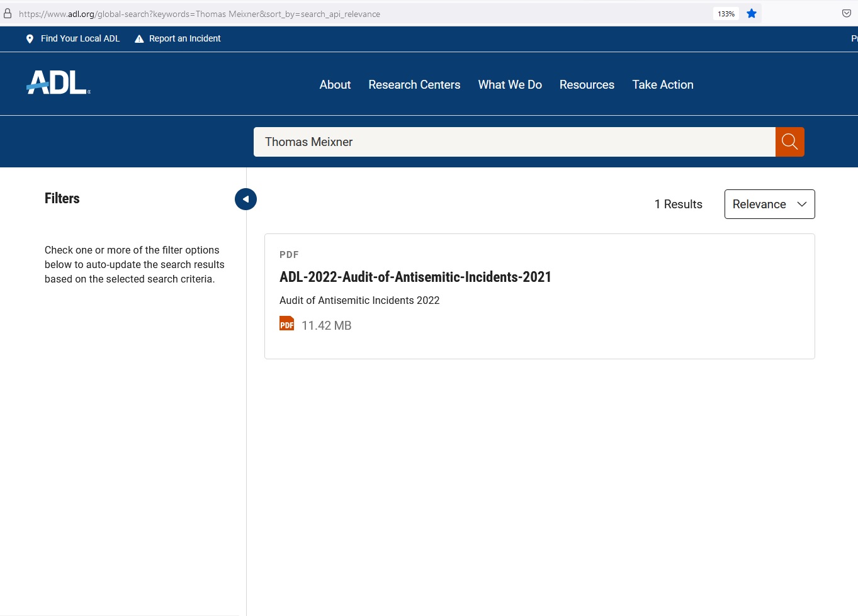Click the Pocket save icon

[846, 13]
